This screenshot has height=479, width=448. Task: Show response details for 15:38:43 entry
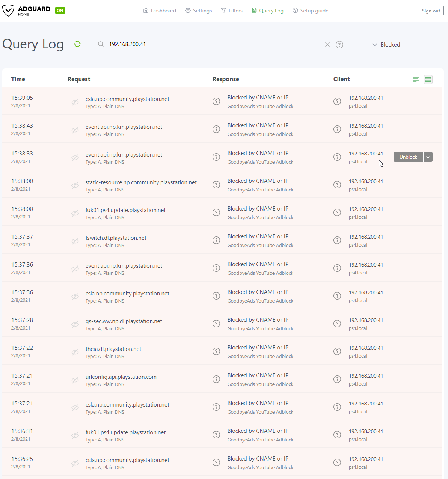(216, 129)
